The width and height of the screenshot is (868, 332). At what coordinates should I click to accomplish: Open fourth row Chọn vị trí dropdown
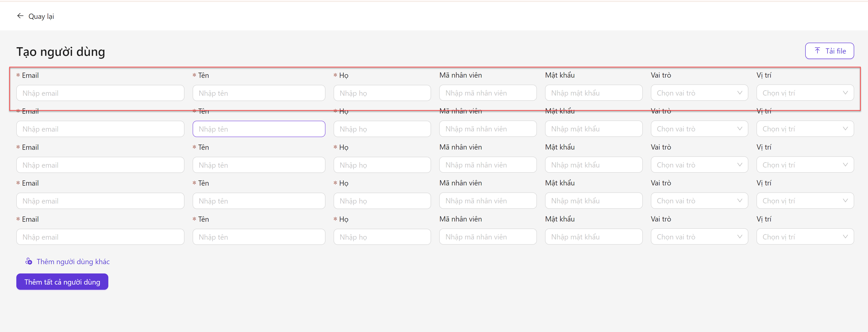805,201
